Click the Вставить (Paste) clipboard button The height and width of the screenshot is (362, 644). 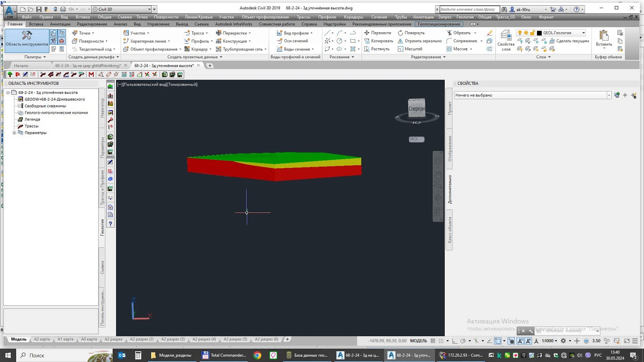(x=604, y=39)
